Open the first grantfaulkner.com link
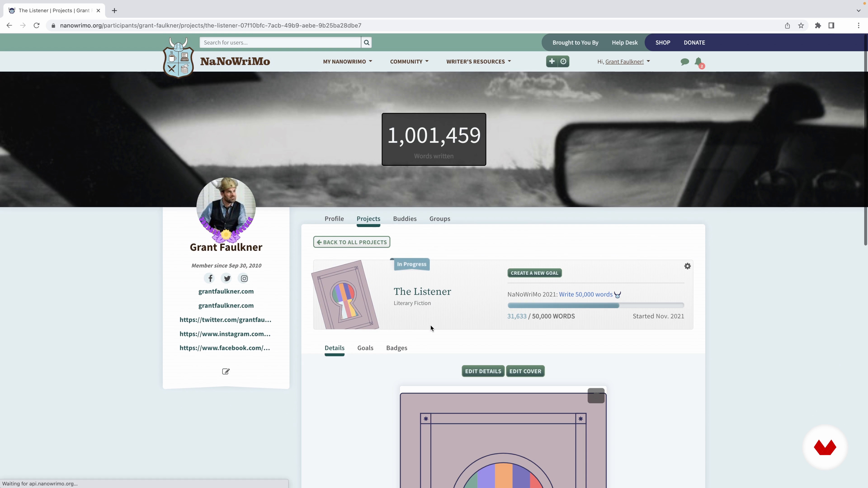Screen dimensions: 868x488 coord(226,291)
